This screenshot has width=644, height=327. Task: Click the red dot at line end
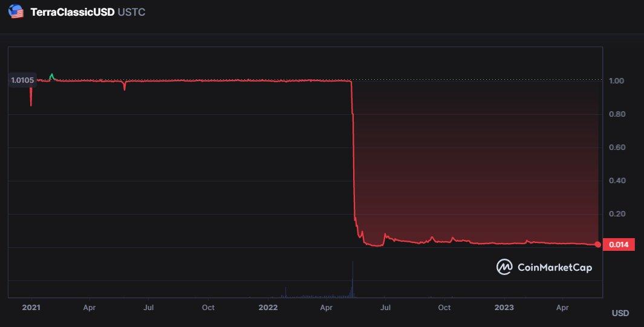(x=598, y=244)
